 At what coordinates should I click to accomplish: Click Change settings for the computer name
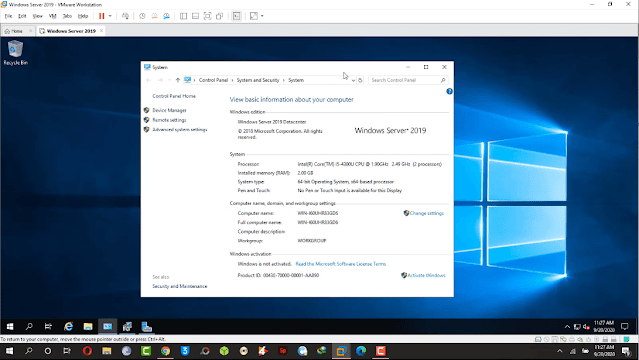point(427,213)
